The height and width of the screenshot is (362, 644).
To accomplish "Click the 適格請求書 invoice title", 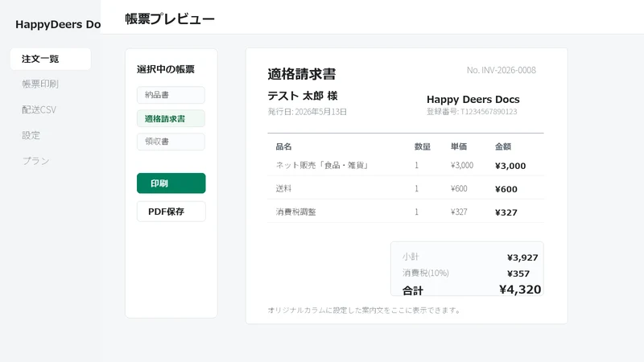I will pos(302,74).
